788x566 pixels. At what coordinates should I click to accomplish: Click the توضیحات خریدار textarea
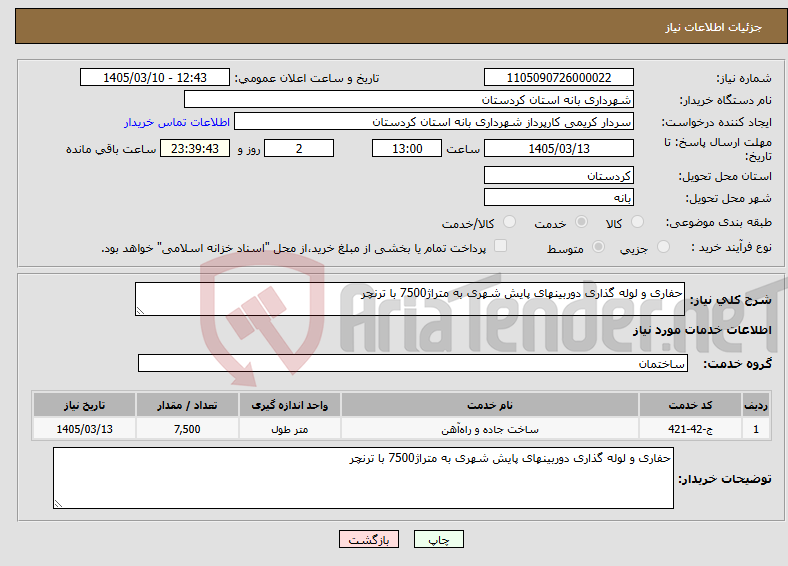[x=363, y=478]
